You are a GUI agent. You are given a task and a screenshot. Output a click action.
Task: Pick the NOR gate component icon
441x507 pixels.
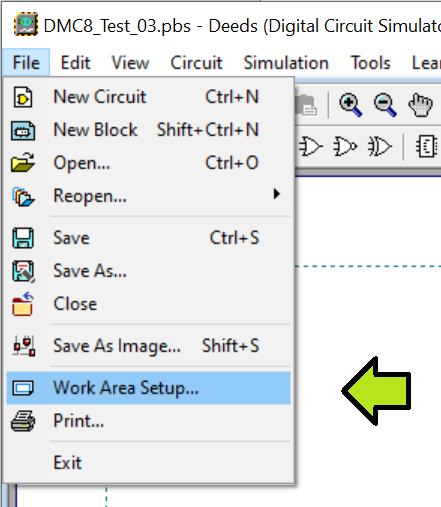coord(345,146)
